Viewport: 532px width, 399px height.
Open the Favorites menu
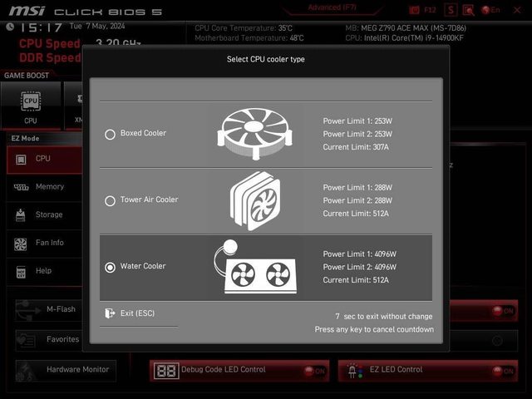49,340
